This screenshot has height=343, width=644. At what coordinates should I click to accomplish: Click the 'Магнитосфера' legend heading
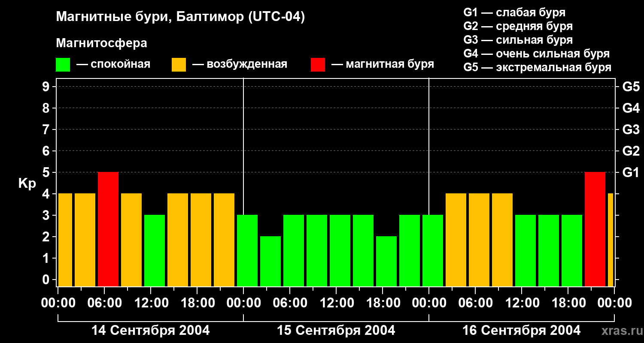(x=101, y=43)
